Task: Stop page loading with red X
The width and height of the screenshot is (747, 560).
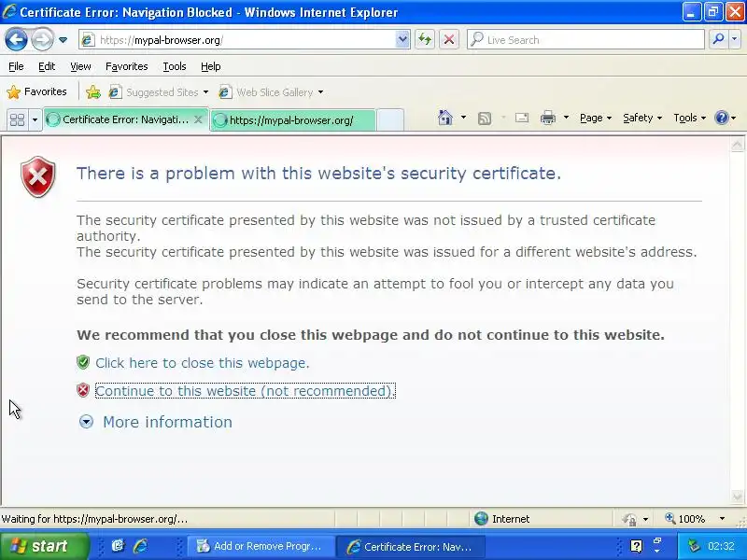Action: click(449, 39)
